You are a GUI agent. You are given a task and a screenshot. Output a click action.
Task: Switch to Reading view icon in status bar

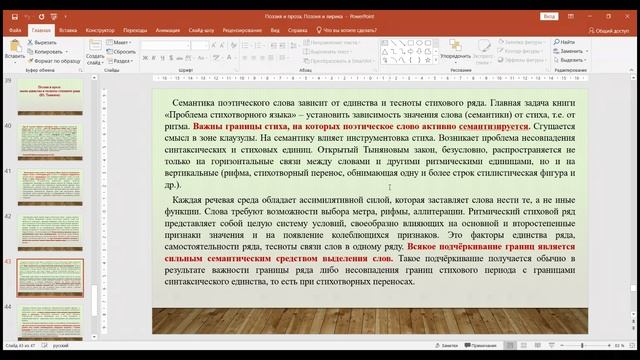(538, 345)
